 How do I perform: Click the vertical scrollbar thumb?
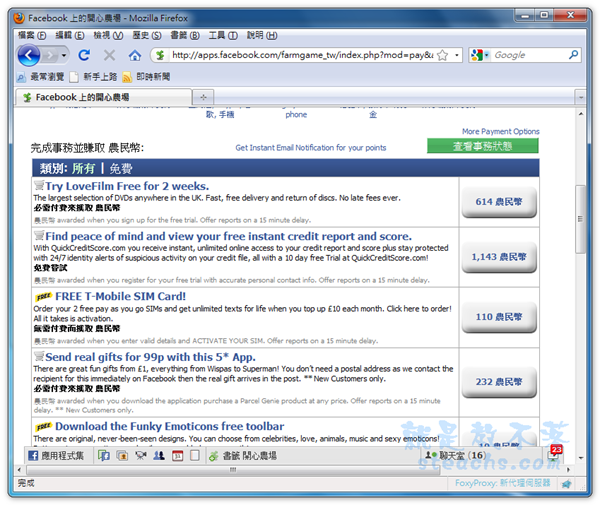(580, 219)
